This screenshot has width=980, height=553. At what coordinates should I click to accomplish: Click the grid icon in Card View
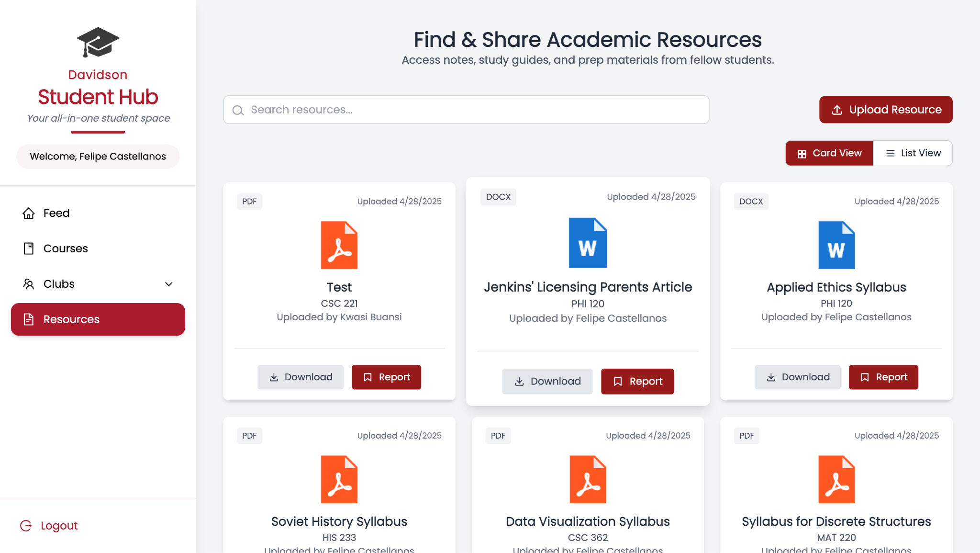802,154
